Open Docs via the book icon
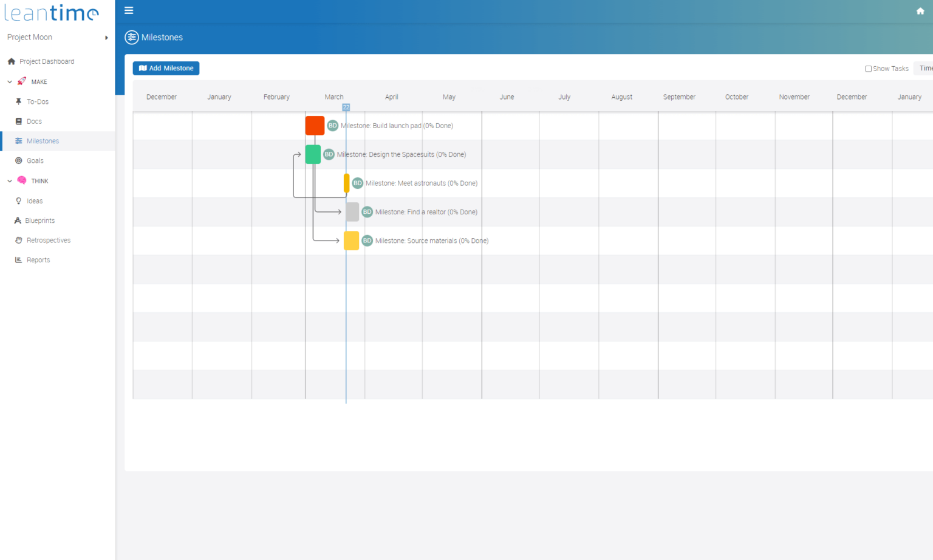The height and width of the screenshot is (560, 933). click(x=18, y=121)
